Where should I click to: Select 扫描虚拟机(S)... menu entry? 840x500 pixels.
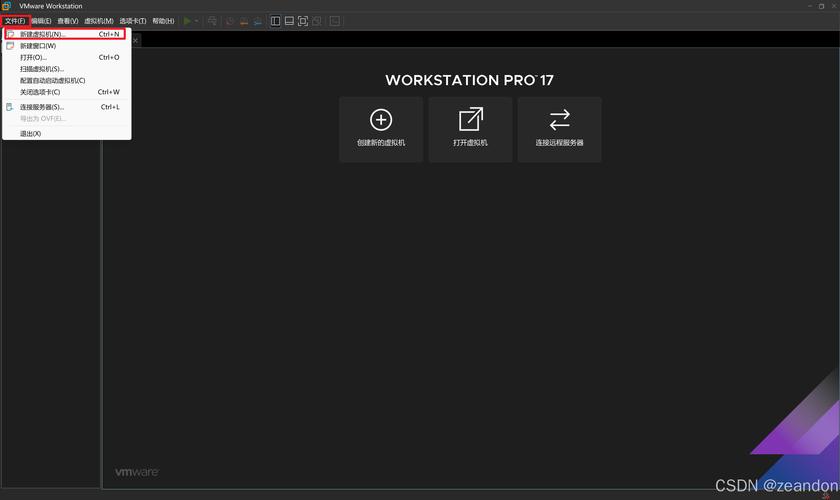click(x=66, y=69)
